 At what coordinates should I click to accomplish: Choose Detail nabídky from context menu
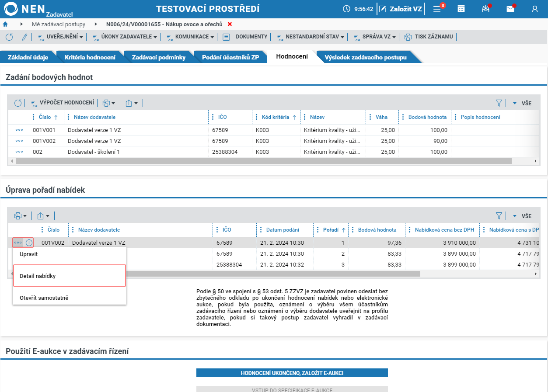70,276
